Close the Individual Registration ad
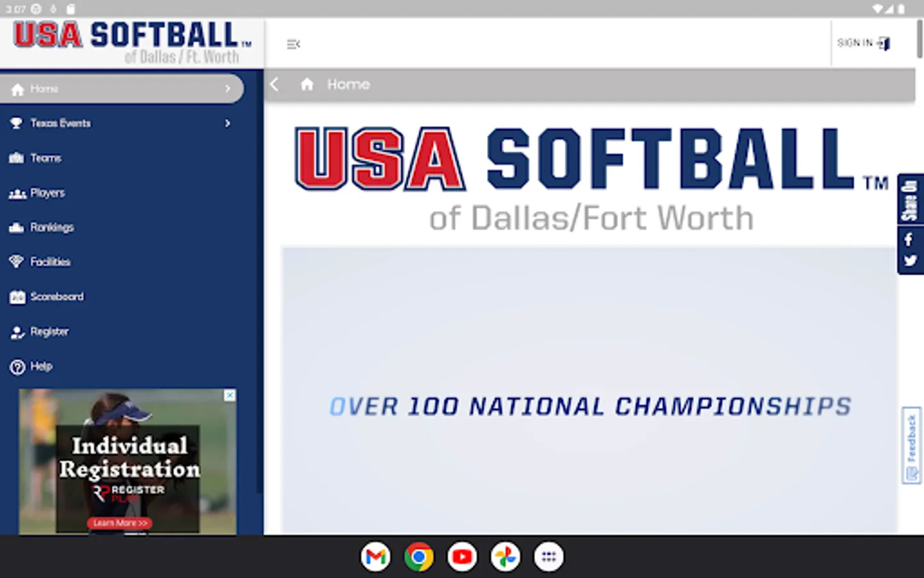Image resolution: width=924 pixels, height=578 pixels. pos(230,395)
